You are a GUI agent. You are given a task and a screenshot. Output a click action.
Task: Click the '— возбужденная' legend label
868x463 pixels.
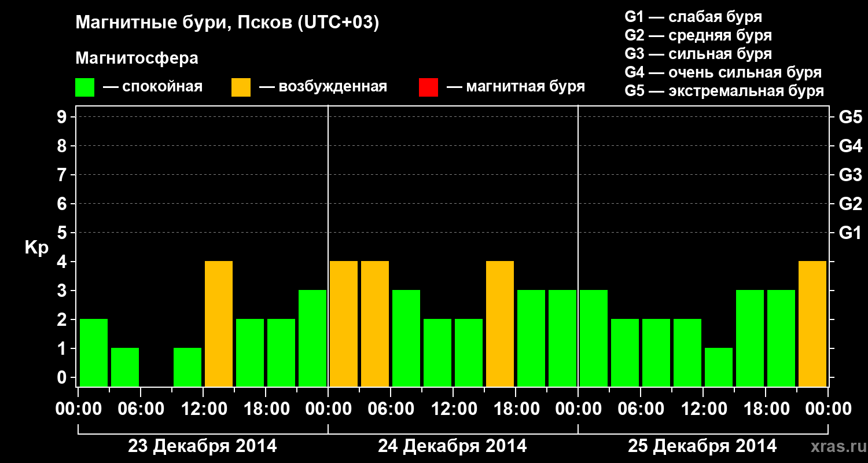[323, 87]
